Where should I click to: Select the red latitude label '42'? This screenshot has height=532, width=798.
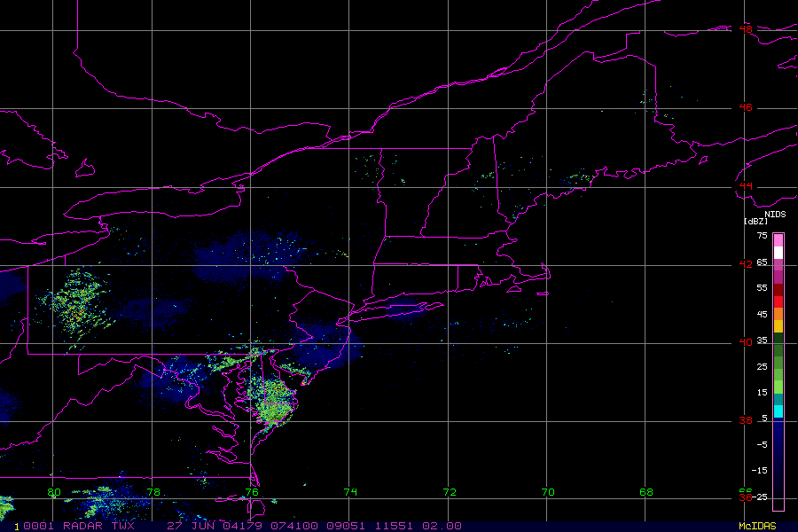(746, 264)
